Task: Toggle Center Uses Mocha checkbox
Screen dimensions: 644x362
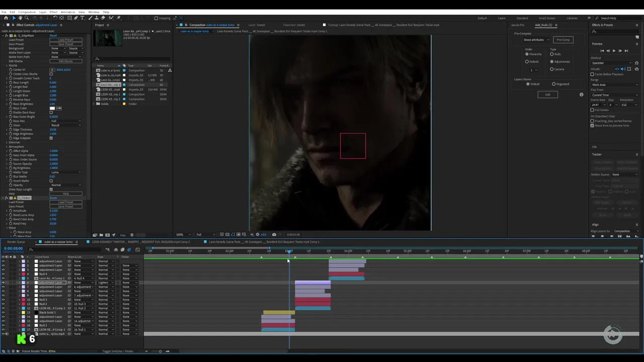Action: coord(51,74)
